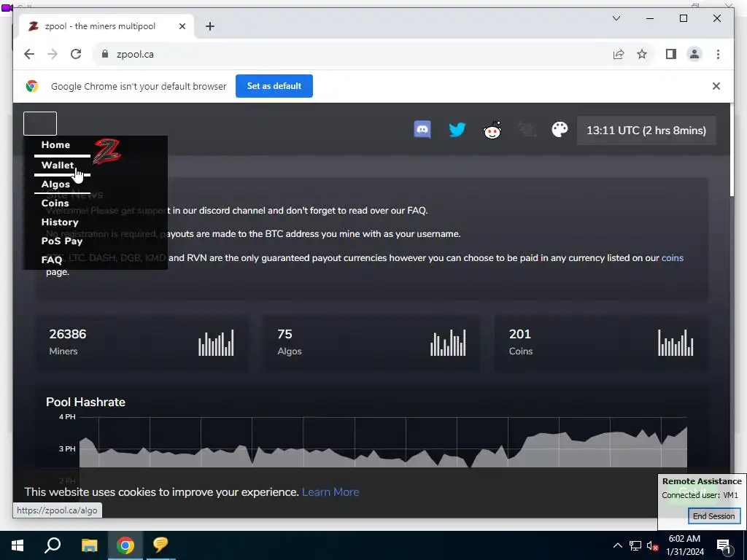Click the 3 PH axis label
Image resolution: width=747 pixels, height=560 pixels.
coord(67,448)
